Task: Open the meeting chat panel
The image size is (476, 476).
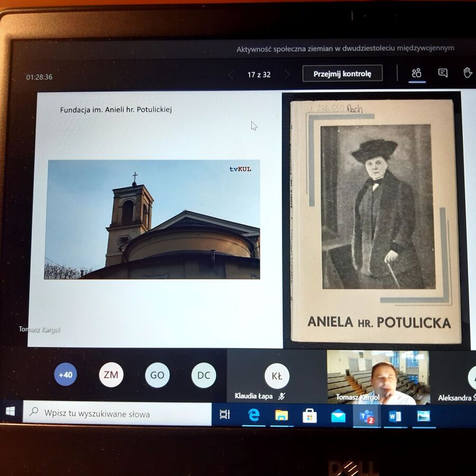Action: tap(442, 72)
